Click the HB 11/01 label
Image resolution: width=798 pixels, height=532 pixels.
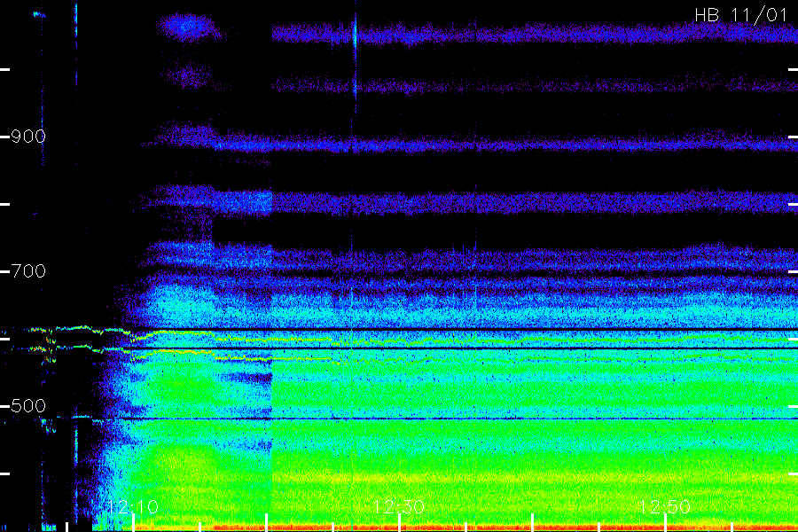741,15
